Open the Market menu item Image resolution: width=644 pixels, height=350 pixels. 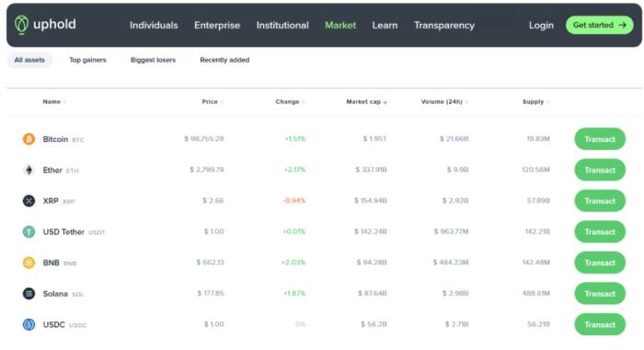[x=340, y=25]
